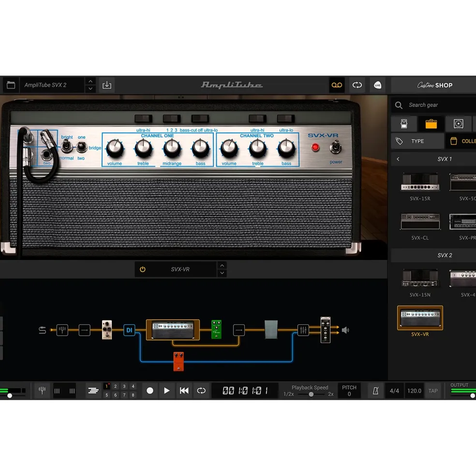Image resolution: width=476 pixels, height=476 pixels.
Task: Flip the one/two bridge switch
Action: 81,147
